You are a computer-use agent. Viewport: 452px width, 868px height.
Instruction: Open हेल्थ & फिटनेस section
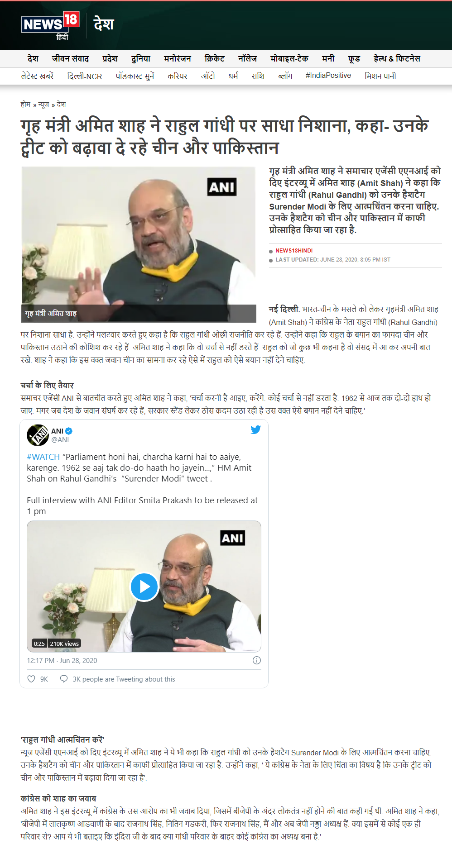(x=397, y=59)
